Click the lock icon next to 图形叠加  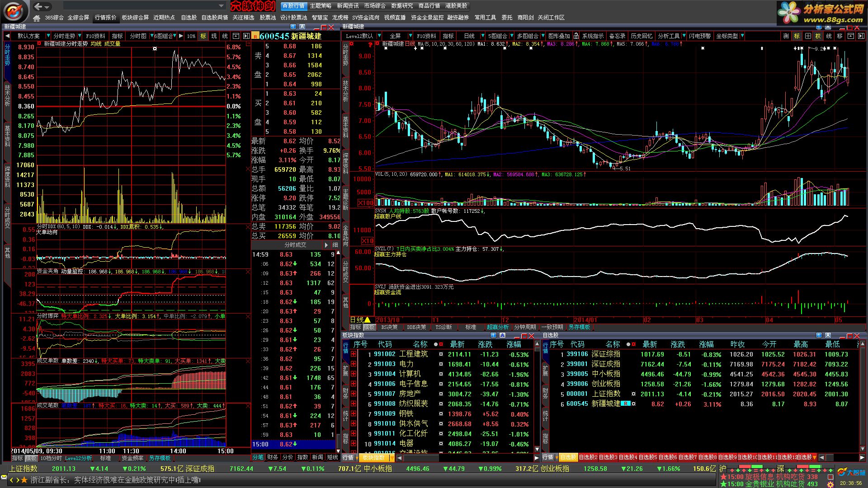(x=576, y=36)
